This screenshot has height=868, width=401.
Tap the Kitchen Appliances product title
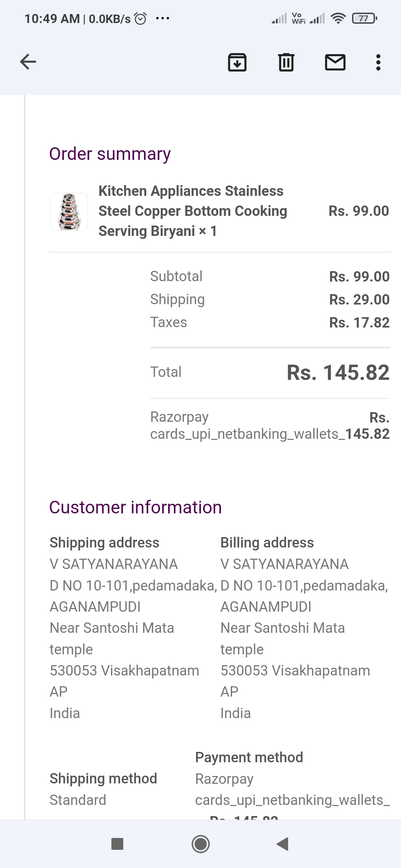192,211
